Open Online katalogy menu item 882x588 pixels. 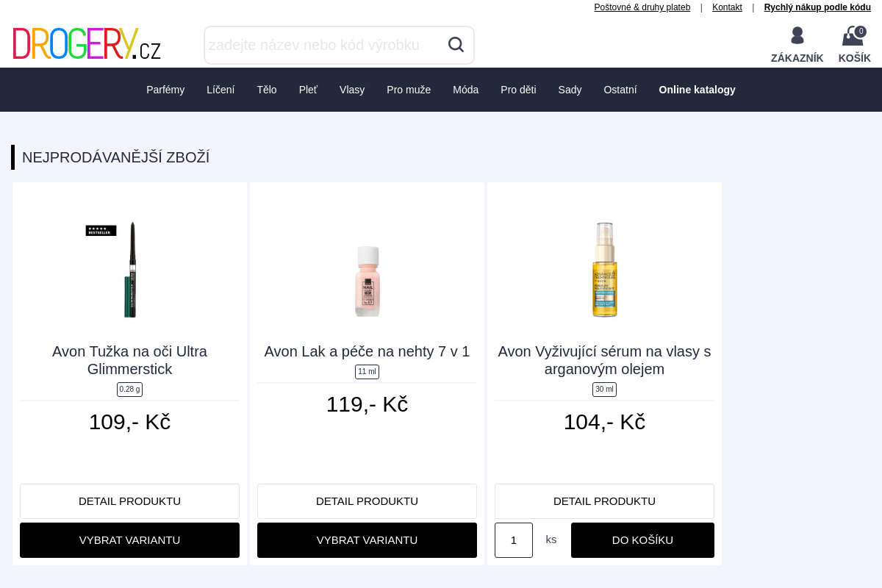tap(697, 90)
